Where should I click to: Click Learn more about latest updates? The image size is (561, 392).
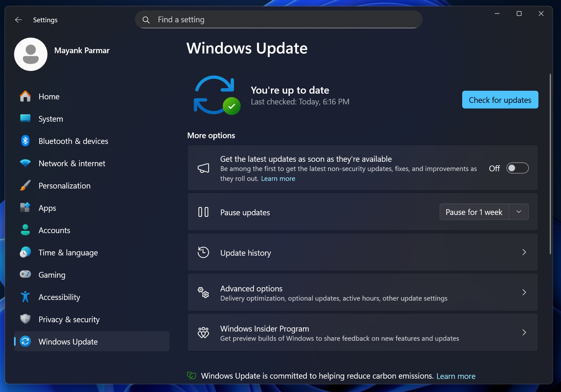click(278, 179)
